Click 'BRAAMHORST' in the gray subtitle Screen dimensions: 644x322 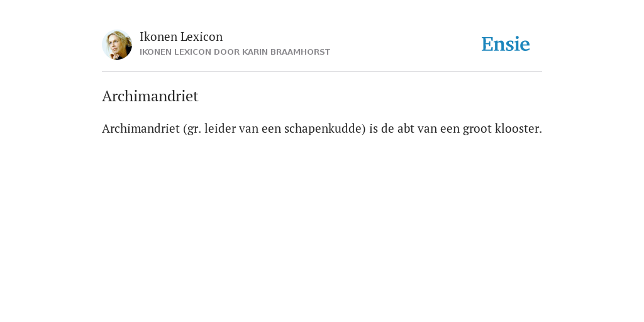300,52
